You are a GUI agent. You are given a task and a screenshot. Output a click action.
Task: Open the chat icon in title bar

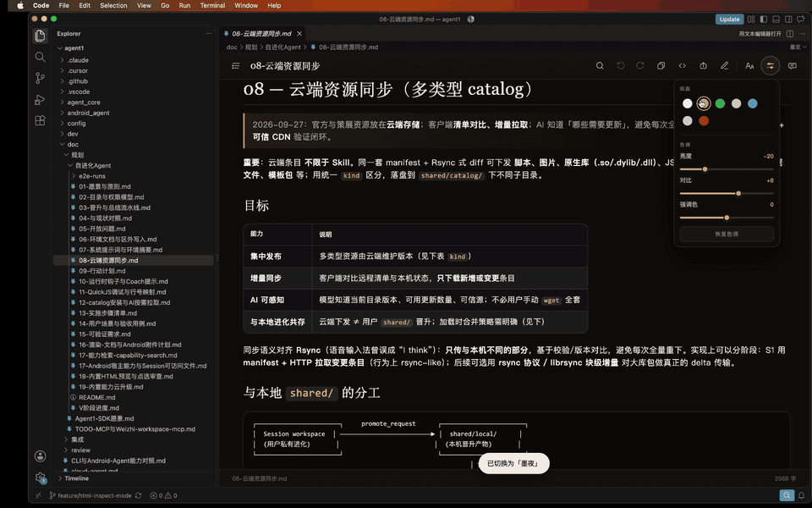tap(801, 19)
